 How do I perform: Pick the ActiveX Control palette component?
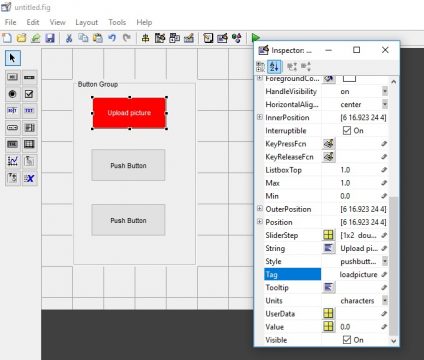29,178
